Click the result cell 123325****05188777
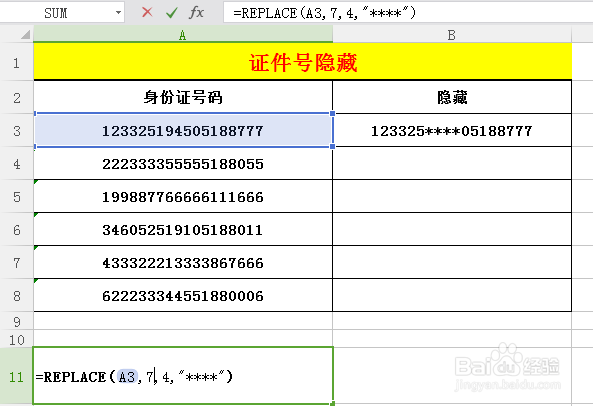Viewport: 593px width, 406px height. (452, 131)
